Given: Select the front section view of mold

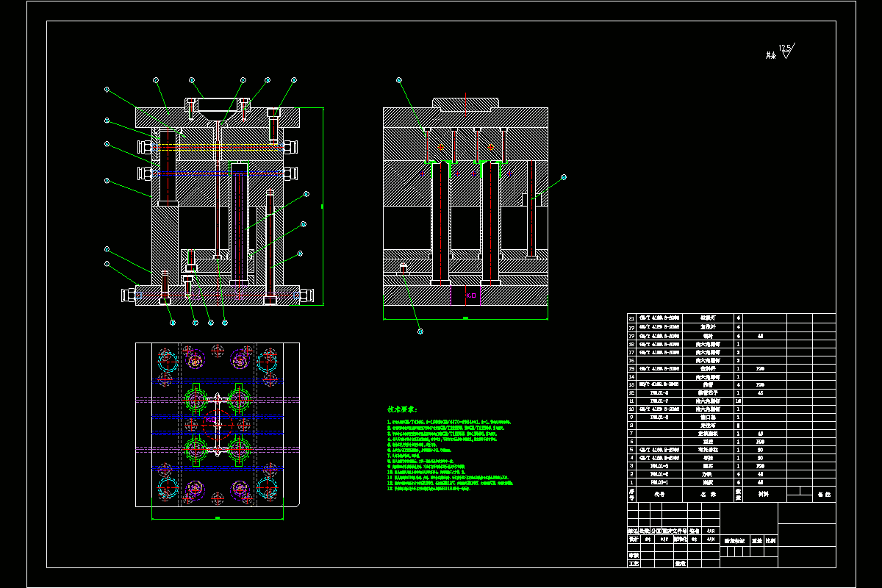Looking at the screenshot, I should pos(218,202).
